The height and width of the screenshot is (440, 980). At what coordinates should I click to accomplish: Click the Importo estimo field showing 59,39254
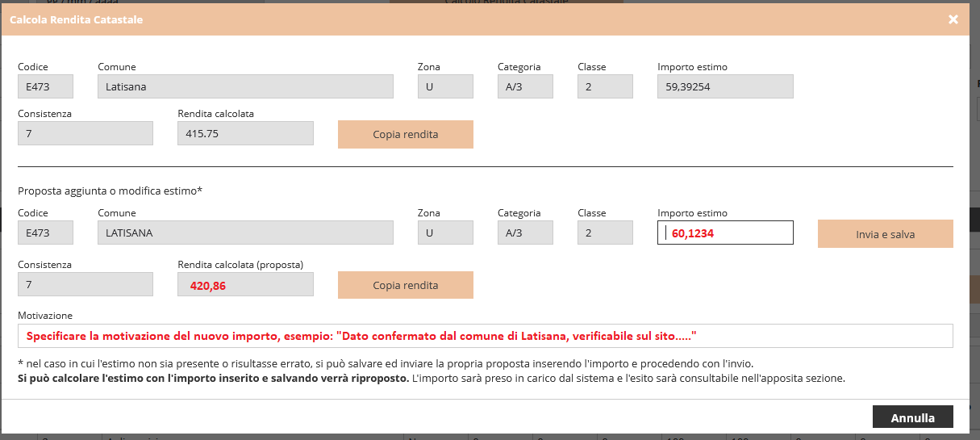pos(726,86)
